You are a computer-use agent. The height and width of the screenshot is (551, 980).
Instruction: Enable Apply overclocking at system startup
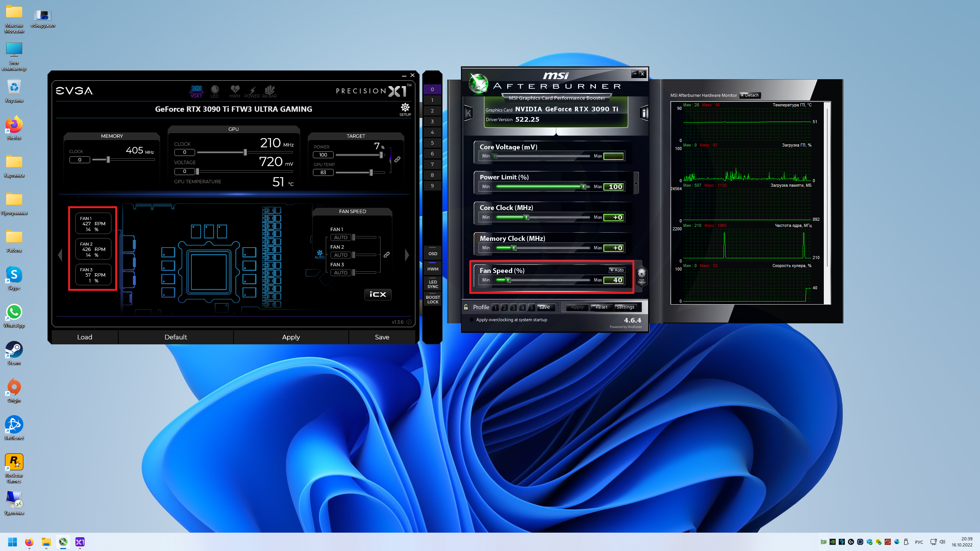tap(471, 320)
